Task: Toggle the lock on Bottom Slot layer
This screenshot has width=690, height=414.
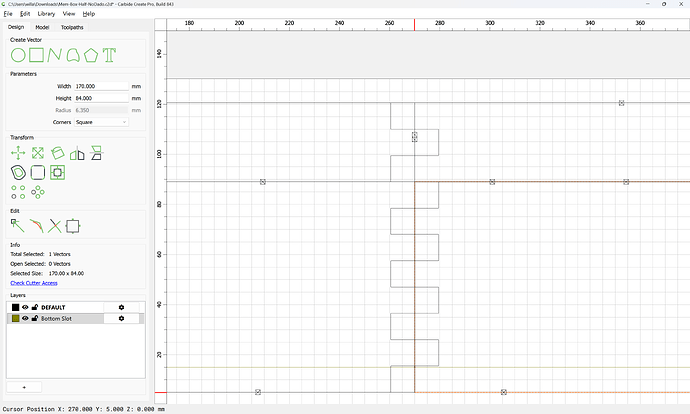Action: point(35,318)
